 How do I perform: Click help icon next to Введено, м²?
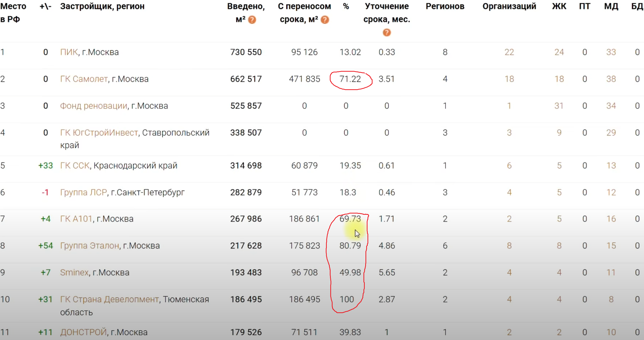pos(252,20)
